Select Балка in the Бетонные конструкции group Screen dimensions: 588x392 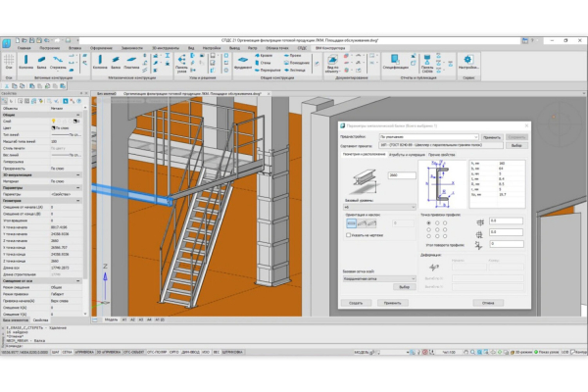click(x=41, y=62)
